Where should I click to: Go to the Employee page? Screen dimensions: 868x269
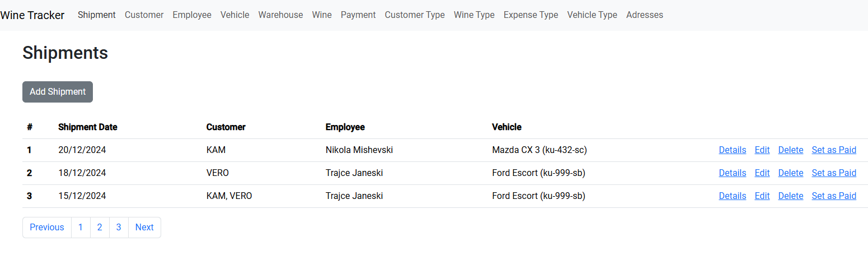point(192,15)
